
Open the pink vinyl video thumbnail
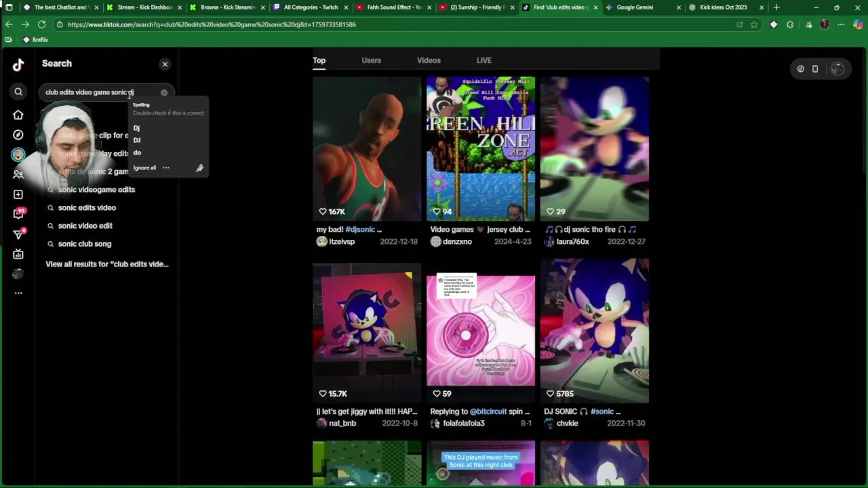[x=481, y=331]
